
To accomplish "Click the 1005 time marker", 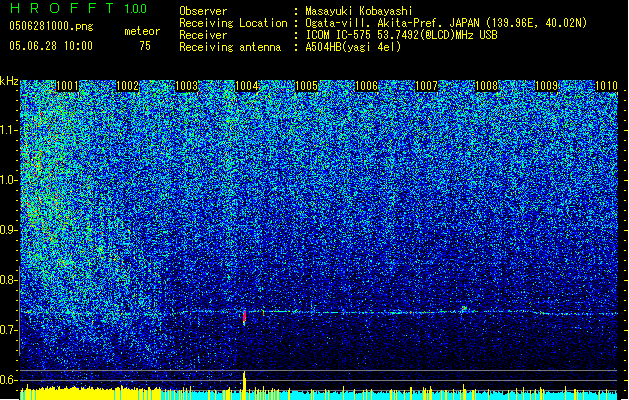I will coord(306,86).
